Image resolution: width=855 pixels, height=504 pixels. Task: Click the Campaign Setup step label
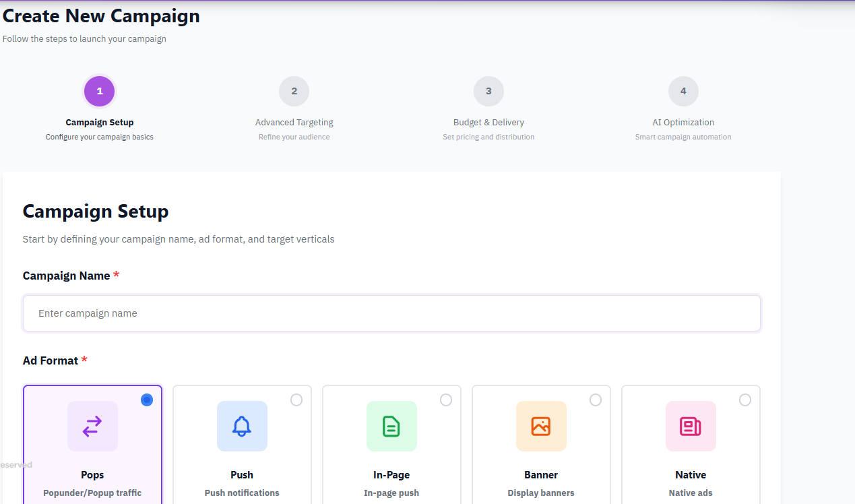(100, 123)
